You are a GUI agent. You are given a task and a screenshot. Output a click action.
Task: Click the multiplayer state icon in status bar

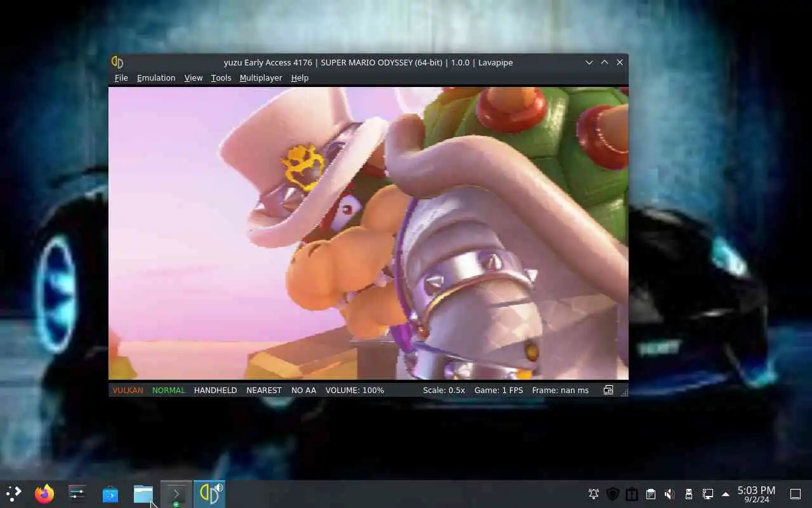coord(608,390)
